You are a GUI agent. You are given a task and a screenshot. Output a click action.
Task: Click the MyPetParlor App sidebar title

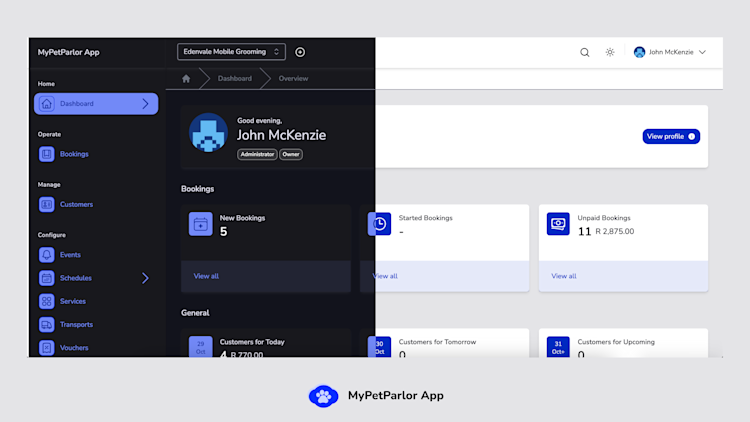pos(68,52)
